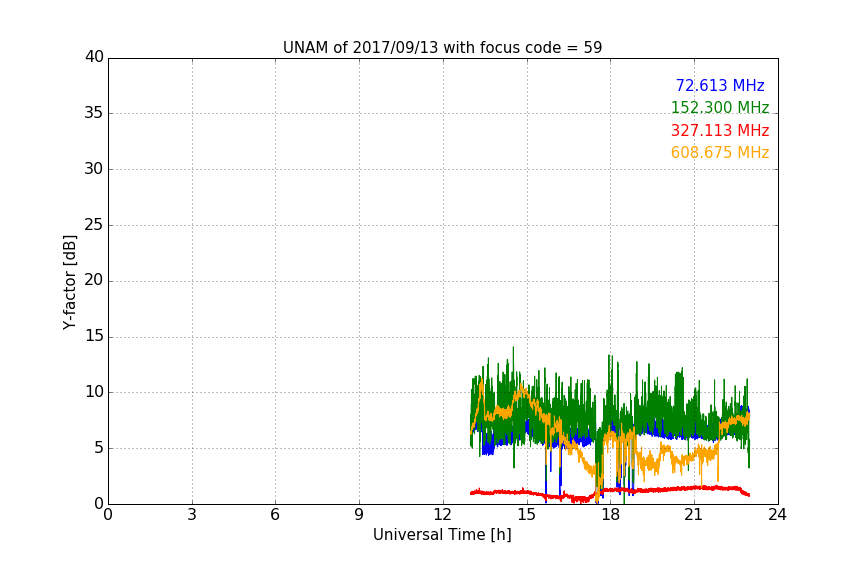
Task: Select the blue "72.613 MHz" legend label
Action: pos(720,85)
